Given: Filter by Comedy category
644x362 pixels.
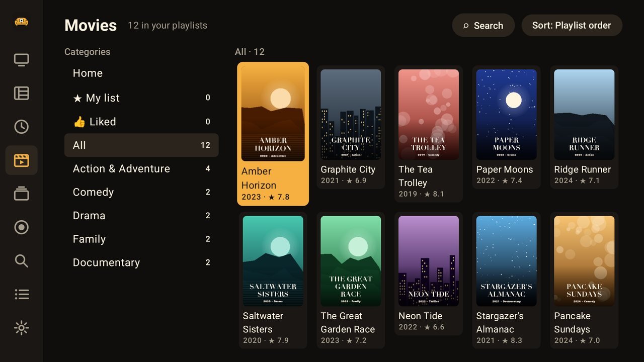Looking at the screenshot, I should 141,192.
